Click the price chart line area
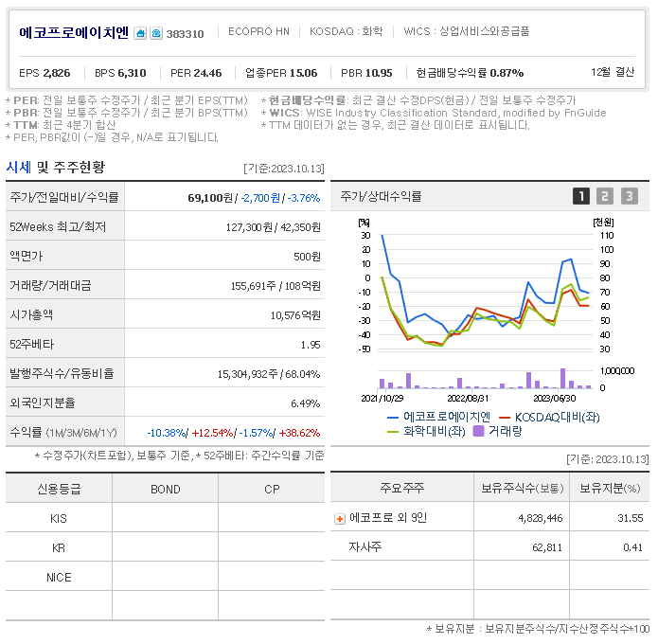This screenshot has height=644, width=658. click(485, 292)
